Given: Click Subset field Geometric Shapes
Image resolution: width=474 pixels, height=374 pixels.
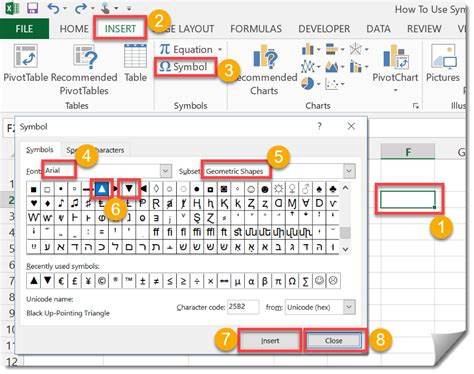Looking at the screenshot, I should tap(273, 171).
